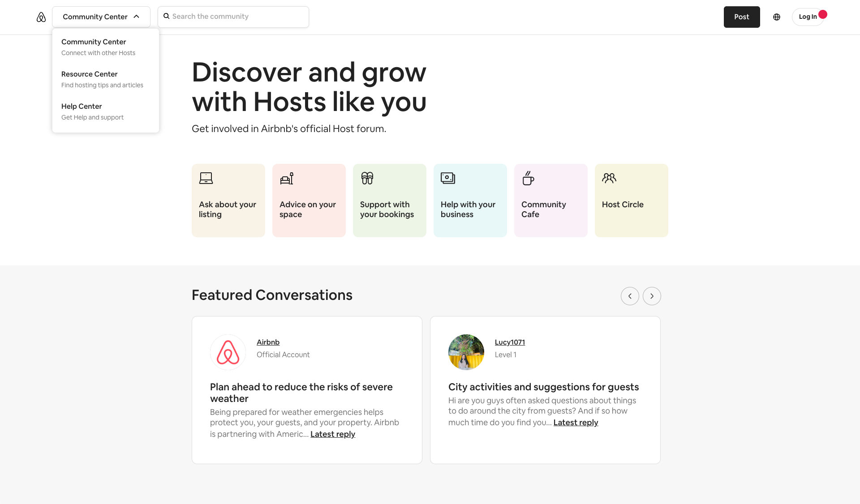Show next featured conversations

pos(652,296)
